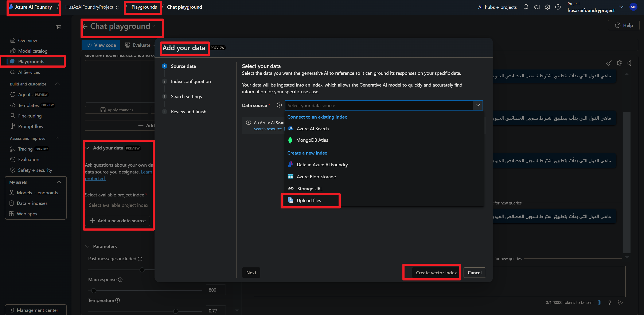Open Help button

tap(624, 25)
